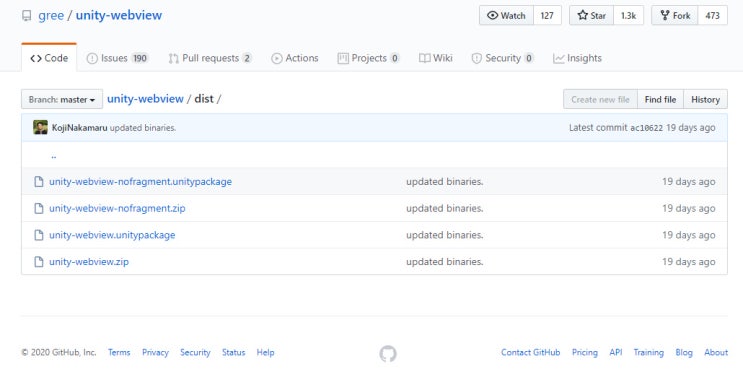View the 127 watchers count
The image size is (743, 377).
[x=547, y=16]
